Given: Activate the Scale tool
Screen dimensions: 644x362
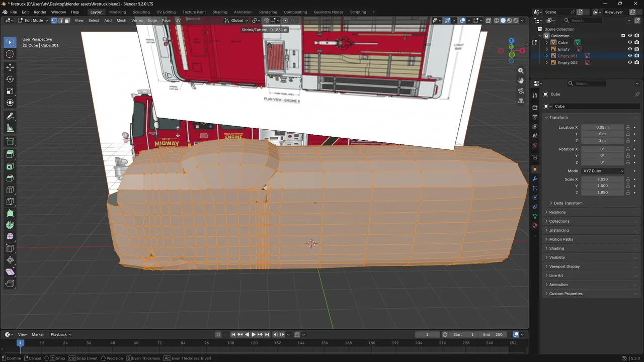Looking at the screenshot, I should coord(10,91).
